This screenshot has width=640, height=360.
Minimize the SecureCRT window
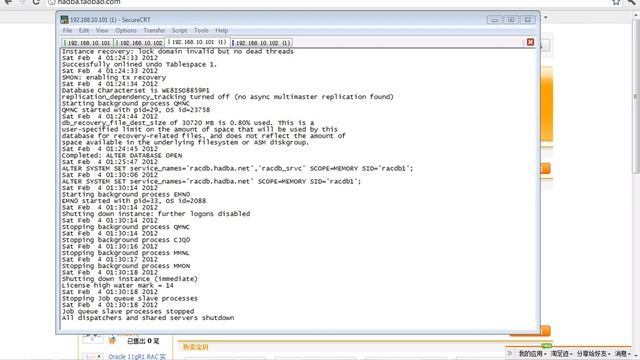[495, 20]
